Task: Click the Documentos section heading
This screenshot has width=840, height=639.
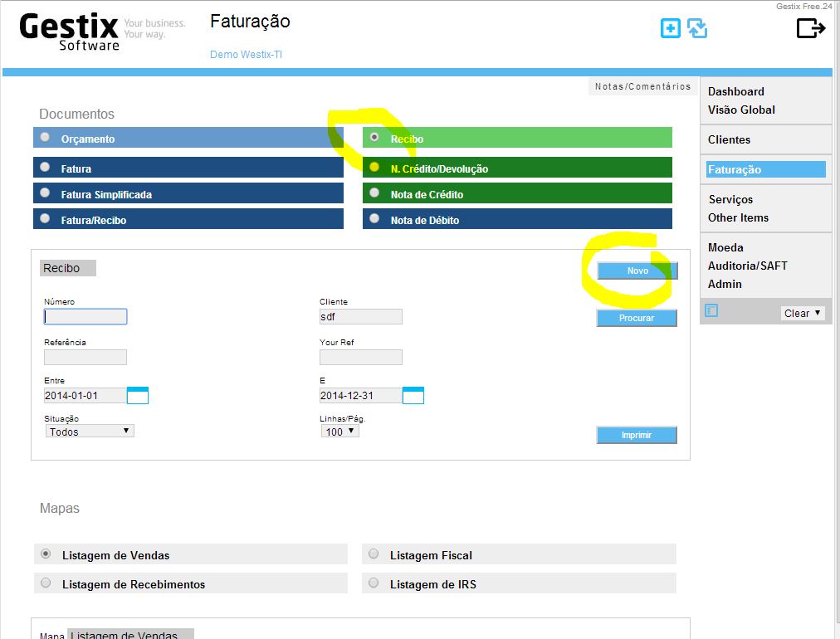Action: point(76,114)
